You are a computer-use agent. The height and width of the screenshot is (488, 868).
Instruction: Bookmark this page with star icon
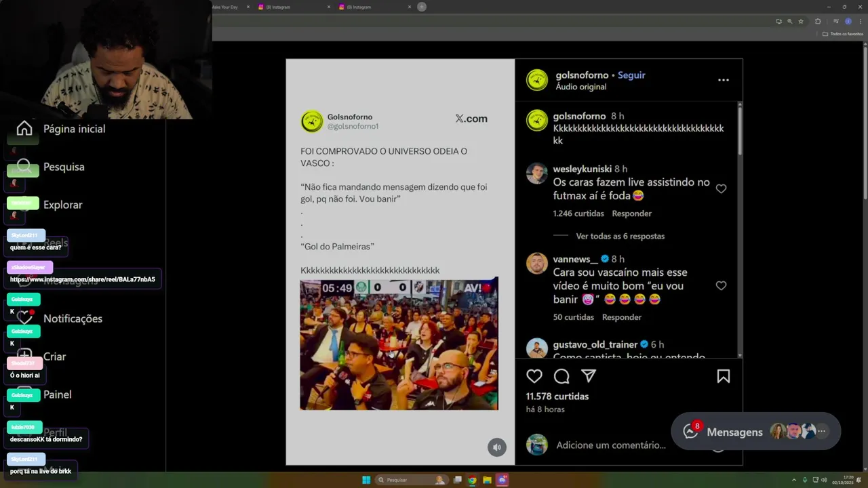pos(801,21)
